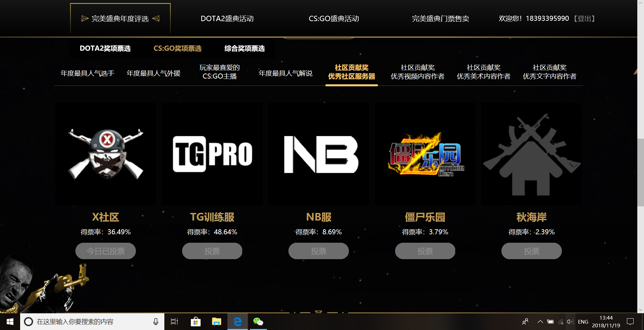Viewport: 644px width, 330px height.
Task: Open File Explorer from the taskbar
Action: (216, 322)
